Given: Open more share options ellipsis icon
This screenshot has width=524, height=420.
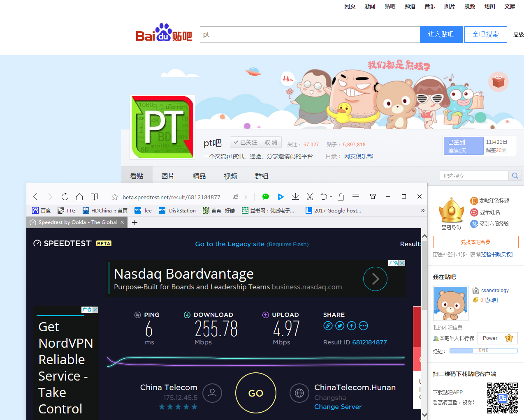Looking at the screenshot, I should click(x=364, y=326).
